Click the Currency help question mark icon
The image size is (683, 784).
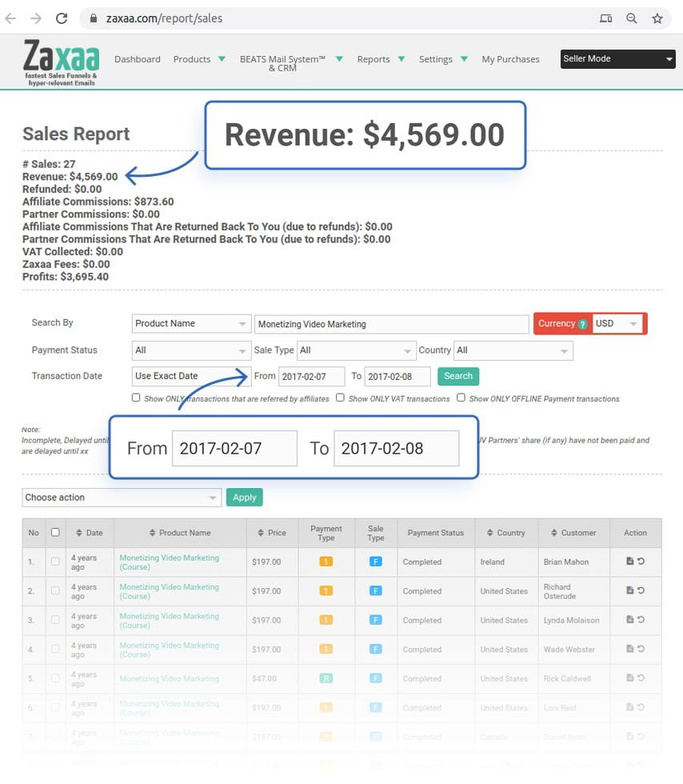582,324
